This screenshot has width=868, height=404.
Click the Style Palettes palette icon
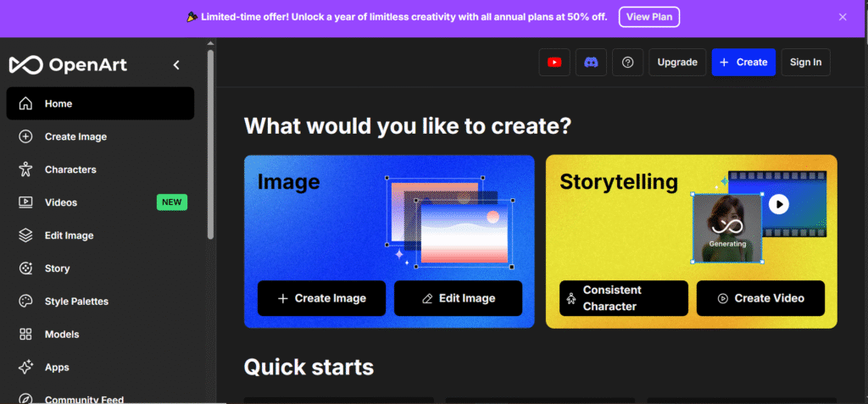coord(25,301)
